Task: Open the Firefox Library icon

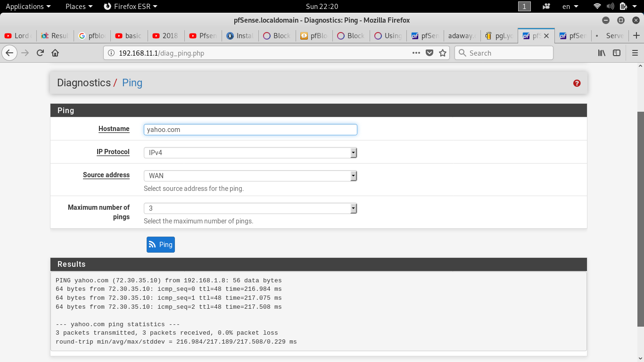Action: click(602, 53)
